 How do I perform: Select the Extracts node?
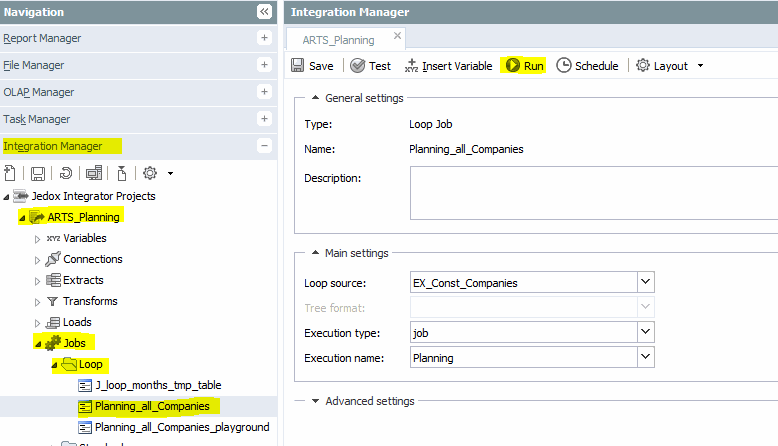click(x=83, y=280)
